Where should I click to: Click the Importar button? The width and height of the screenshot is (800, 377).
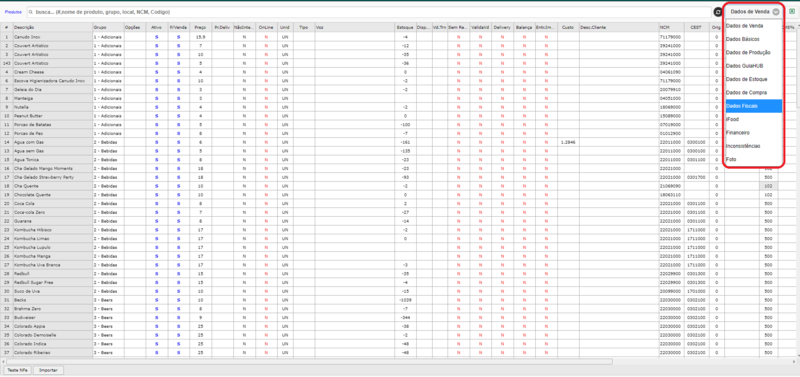pos(48,370)
